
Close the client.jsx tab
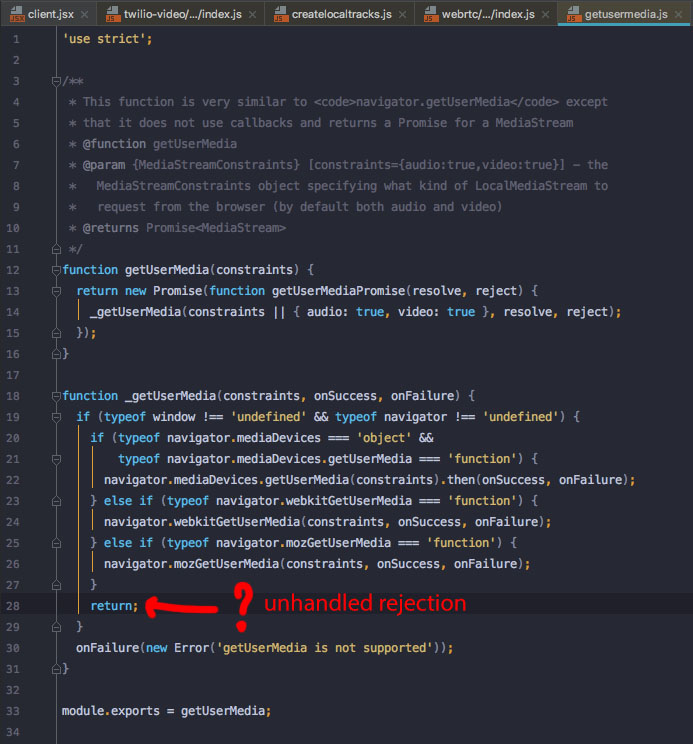(84, 15)
